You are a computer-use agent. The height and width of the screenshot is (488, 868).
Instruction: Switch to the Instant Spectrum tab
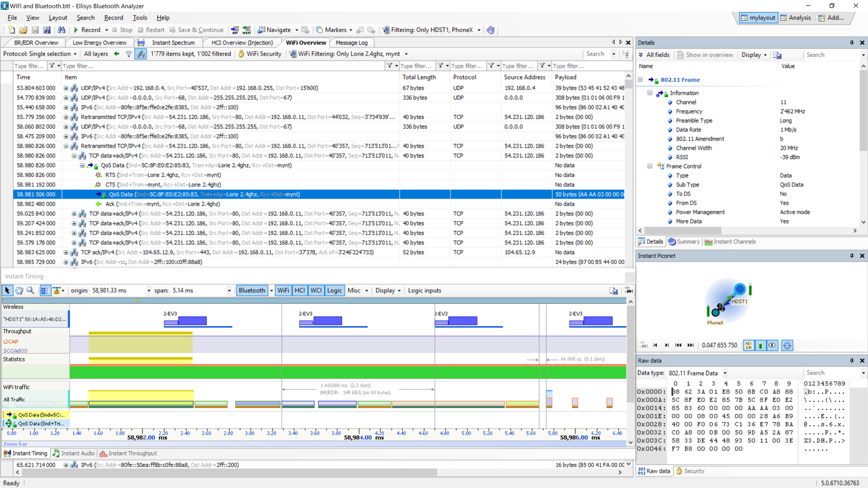tap(173, 43)
